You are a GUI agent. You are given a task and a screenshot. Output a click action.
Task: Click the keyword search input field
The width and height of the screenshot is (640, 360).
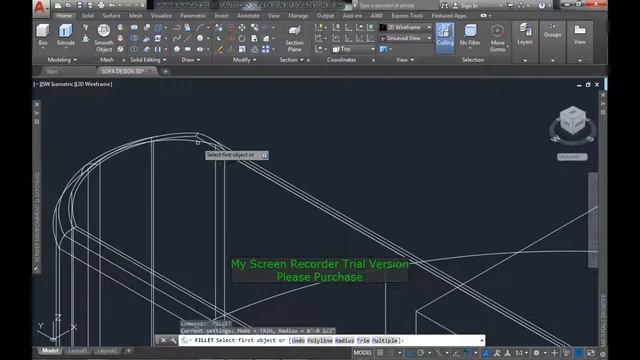click(397, 6)
